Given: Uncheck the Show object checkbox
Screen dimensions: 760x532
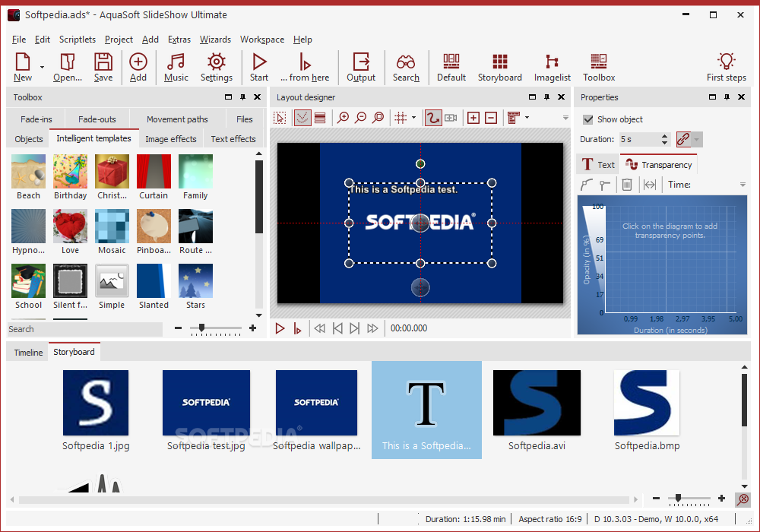Looking at the screenshot, I should pos(588,119).
